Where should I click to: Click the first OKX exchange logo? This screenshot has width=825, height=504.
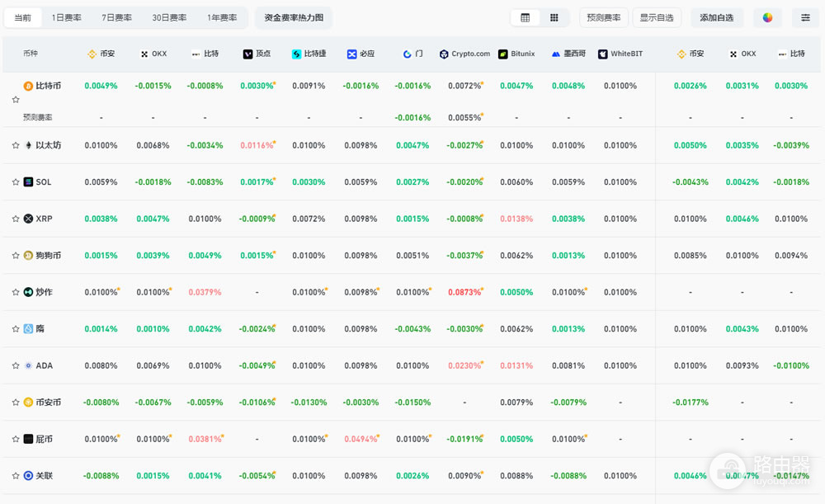[x=144, y=54]
